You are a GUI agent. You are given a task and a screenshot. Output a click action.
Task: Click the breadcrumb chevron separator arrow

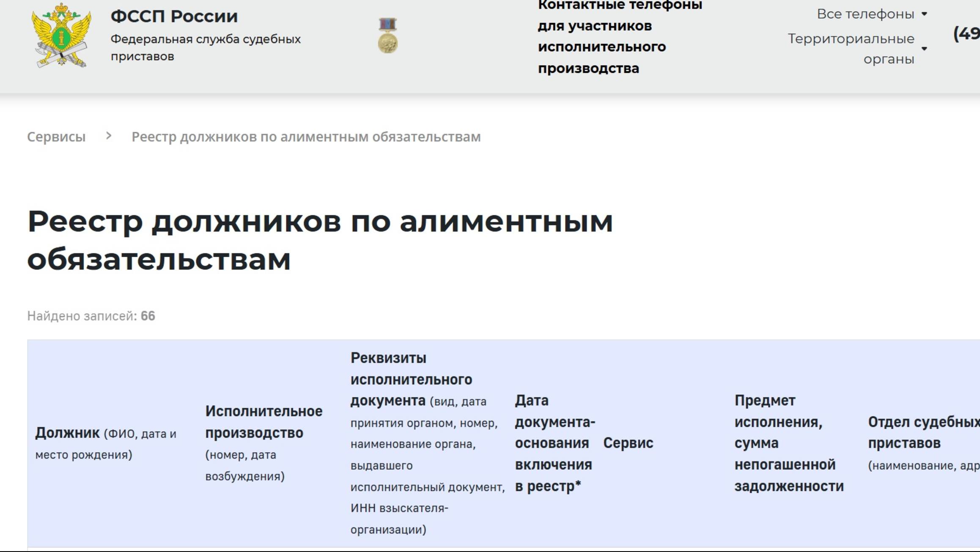click(109, 136)
